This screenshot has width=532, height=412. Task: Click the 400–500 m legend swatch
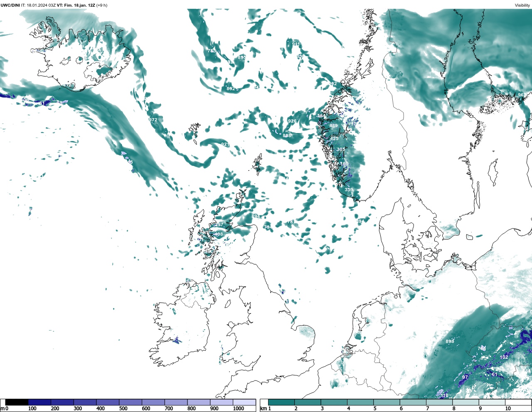(108, 402)
